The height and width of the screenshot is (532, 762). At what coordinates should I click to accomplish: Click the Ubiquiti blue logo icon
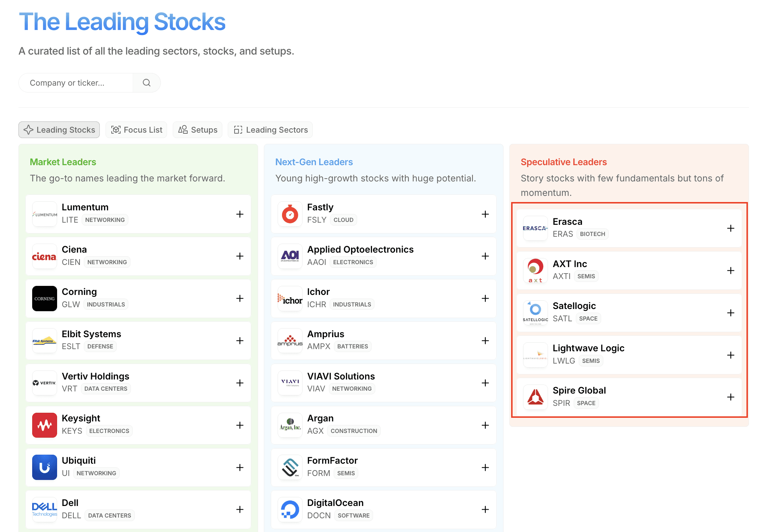click(44, 467)
